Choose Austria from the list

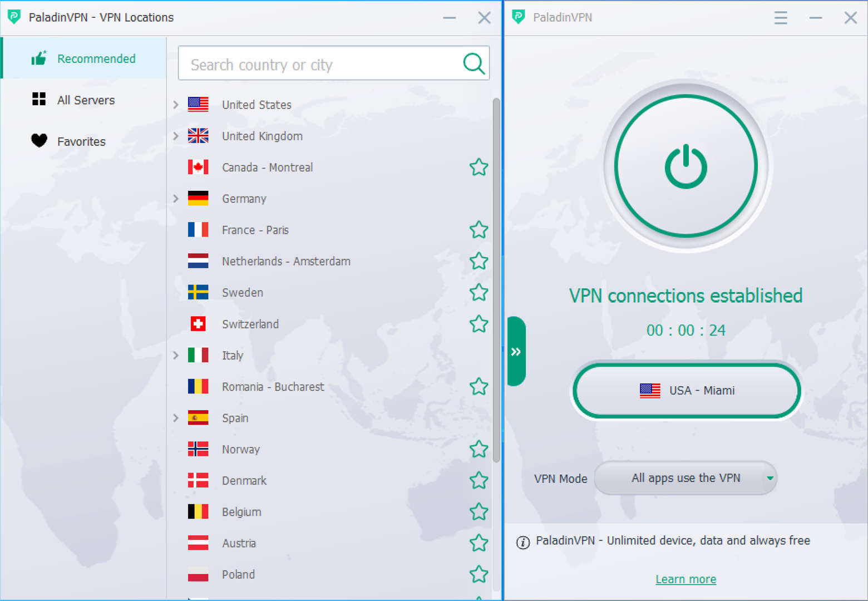tap(239, 543)
